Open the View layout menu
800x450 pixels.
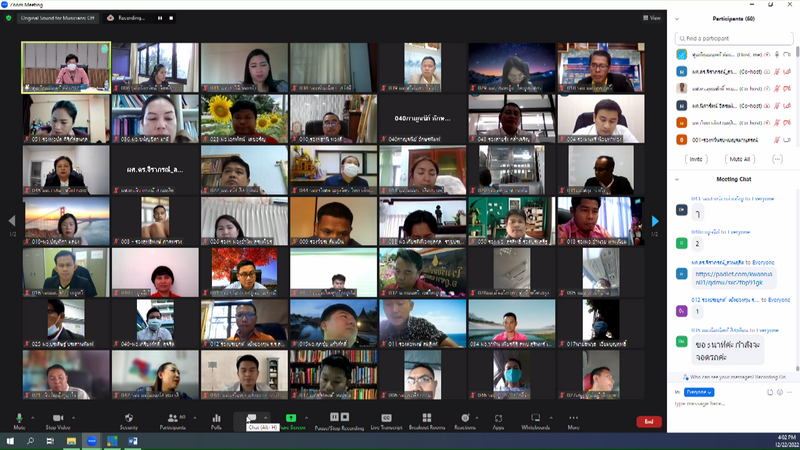click(652, 18)
